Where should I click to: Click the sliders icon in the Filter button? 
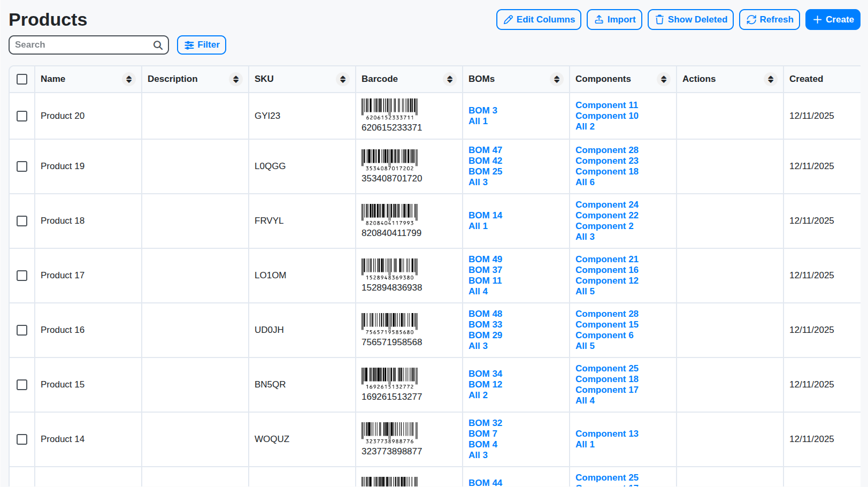[x=189, y=45]
